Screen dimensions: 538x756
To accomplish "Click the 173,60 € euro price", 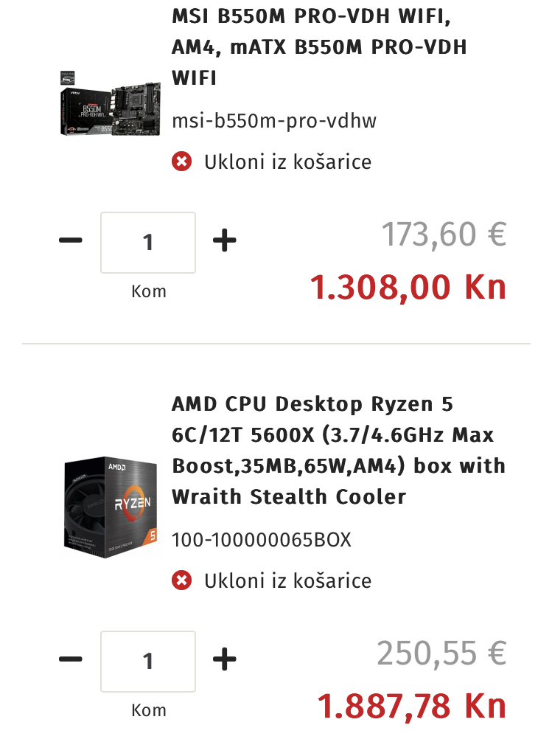I will (x=444, y=235).
